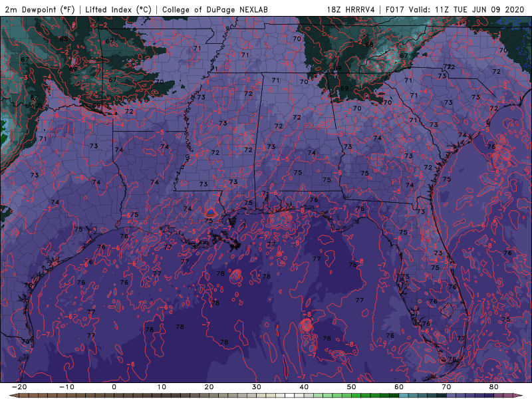Click the 40 label on the color scale
Viewport: 532px width, 399px height.
tap(304, 387)
